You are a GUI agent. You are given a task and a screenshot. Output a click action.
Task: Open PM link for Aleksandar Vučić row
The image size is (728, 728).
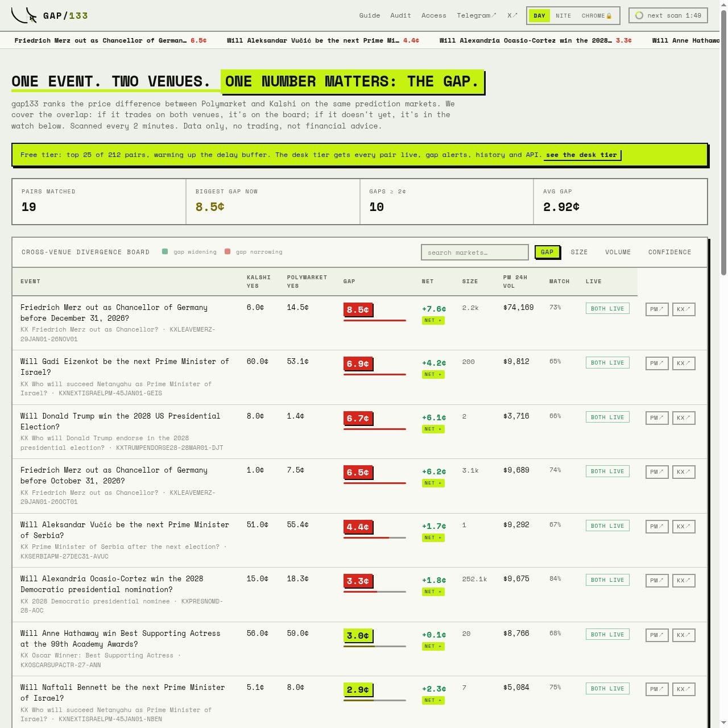(x=657, y=527)
